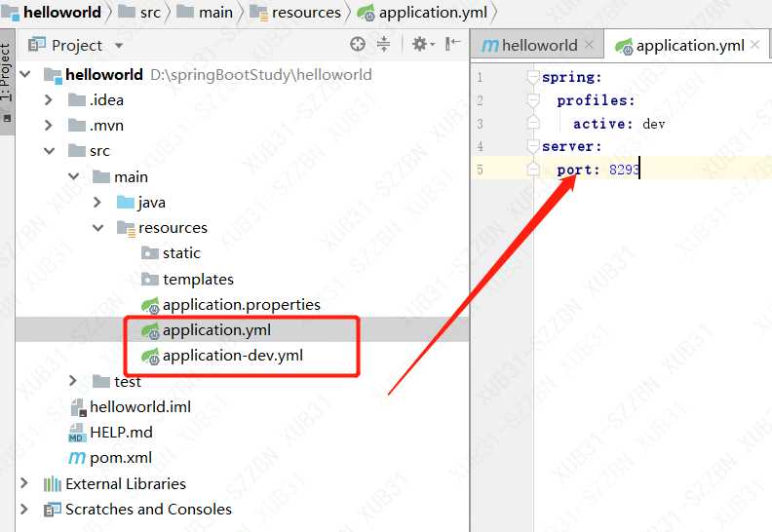Expand External Libraries node
772x532 pixels.
pyautogui.click(x=23, y=482)
